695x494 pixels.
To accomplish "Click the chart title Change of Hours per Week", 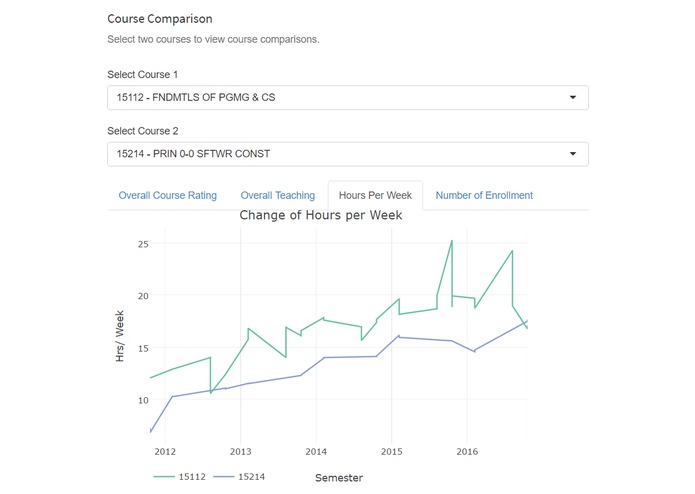I will 320,215.
